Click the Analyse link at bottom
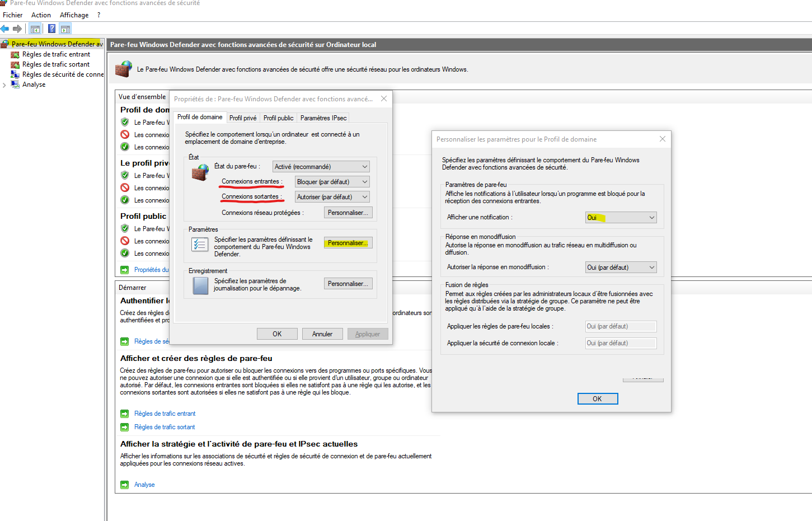 pos(144,485)
